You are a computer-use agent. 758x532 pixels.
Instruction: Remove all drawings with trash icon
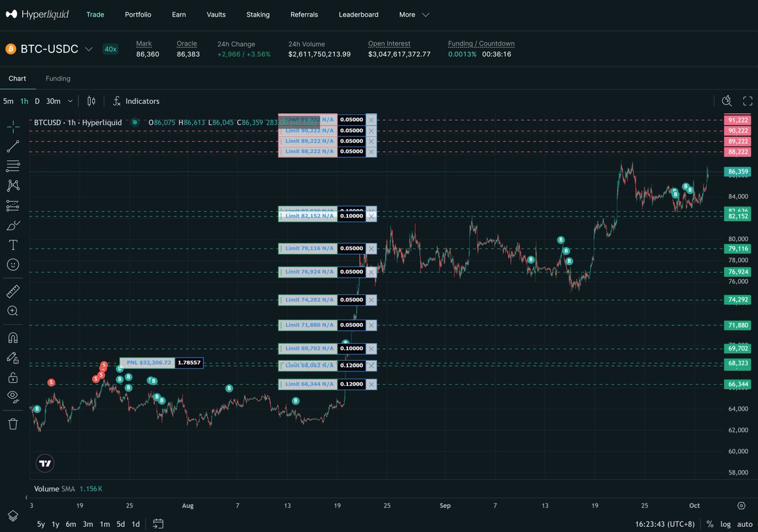(x=13, y=423)
